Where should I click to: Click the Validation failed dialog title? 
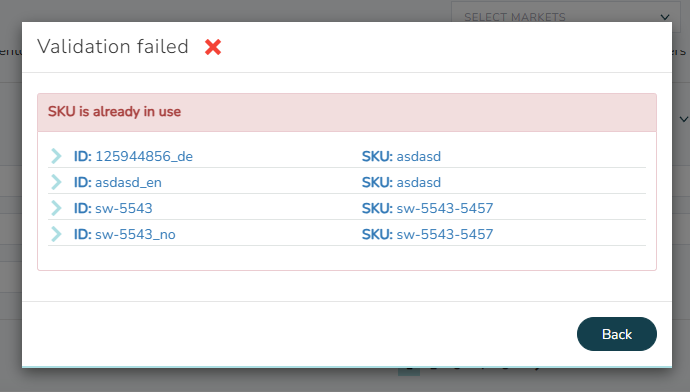point(113,47)
